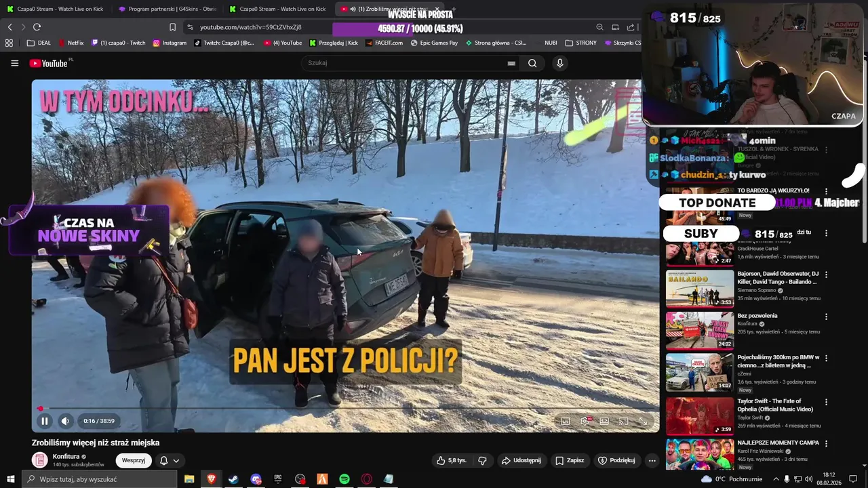Click the Wesprzyj join button
The width and height of the screenshot is (868, 488).
[134, 460]
